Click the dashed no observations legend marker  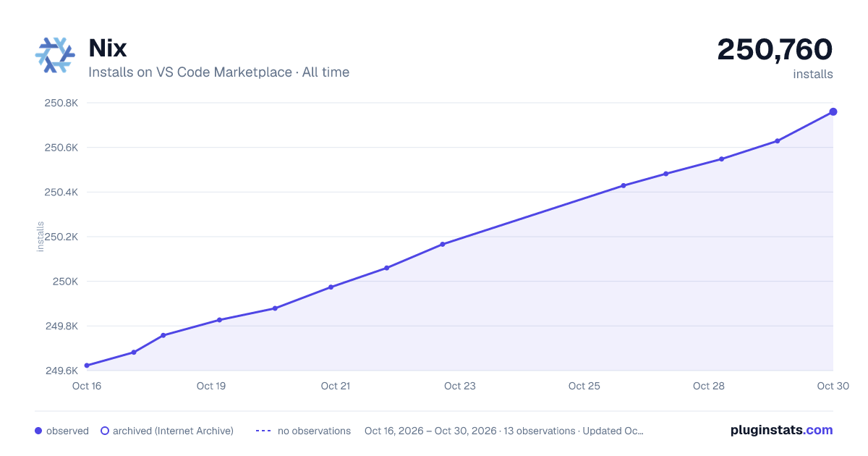(x=263, y=431)
